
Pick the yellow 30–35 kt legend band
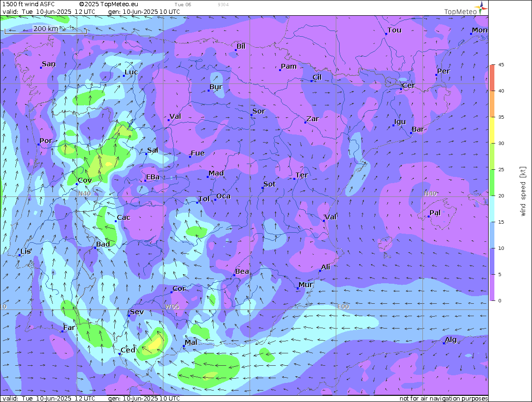click(x=492, y=130)
